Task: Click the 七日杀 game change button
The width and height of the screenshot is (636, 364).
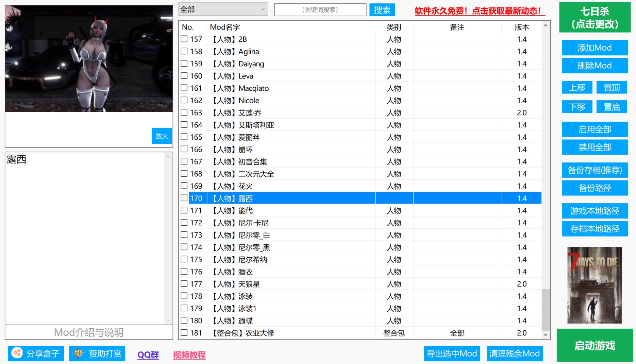Action: 595,17
